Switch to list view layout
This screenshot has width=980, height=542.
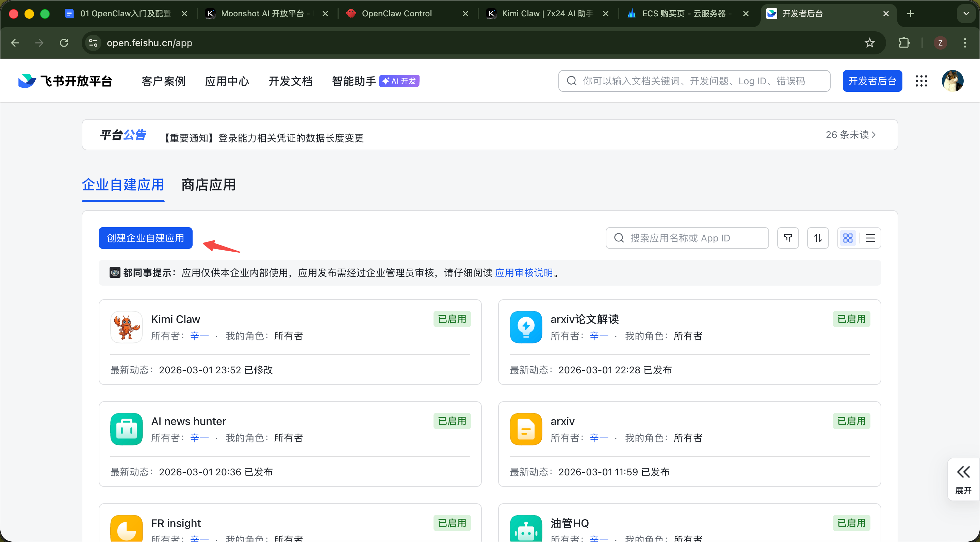[x=870, y=238]
